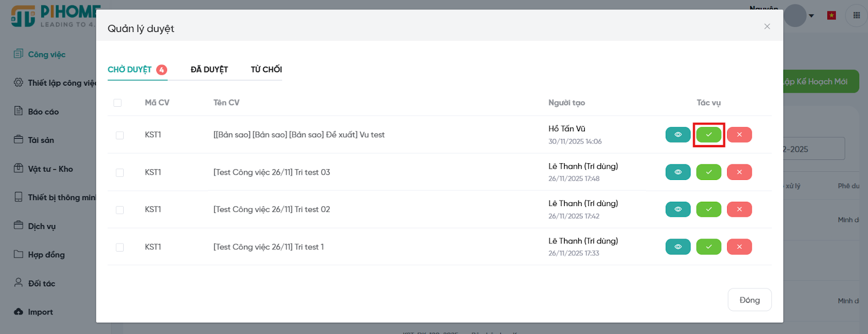This screenshot has width=868, height=334.
Task: Toggle the select-all checkbox in table header
Action: (x=118, y=103)
